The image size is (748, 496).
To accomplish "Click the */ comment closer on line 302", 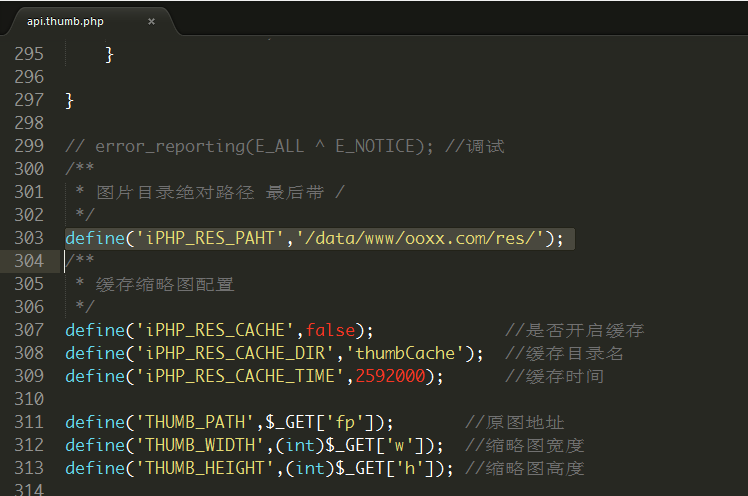I will click(x=85, y=215).
